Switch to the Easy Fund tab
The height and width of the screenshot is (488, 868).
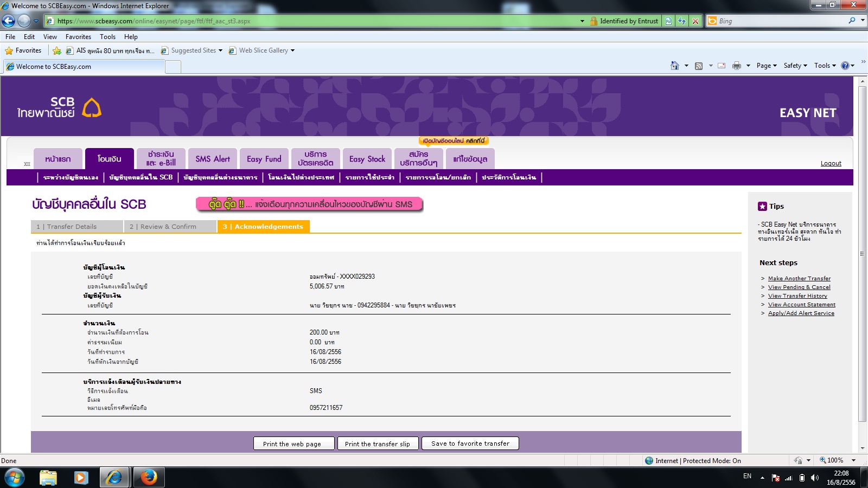(x=264, y=159)
